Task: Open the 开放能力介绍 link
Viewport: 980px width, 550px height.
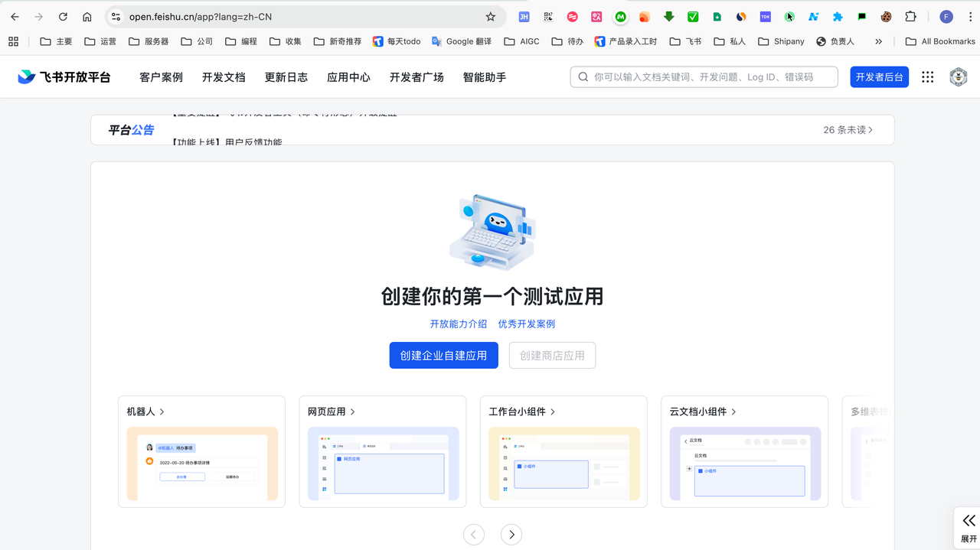Action: click(459, 324)
